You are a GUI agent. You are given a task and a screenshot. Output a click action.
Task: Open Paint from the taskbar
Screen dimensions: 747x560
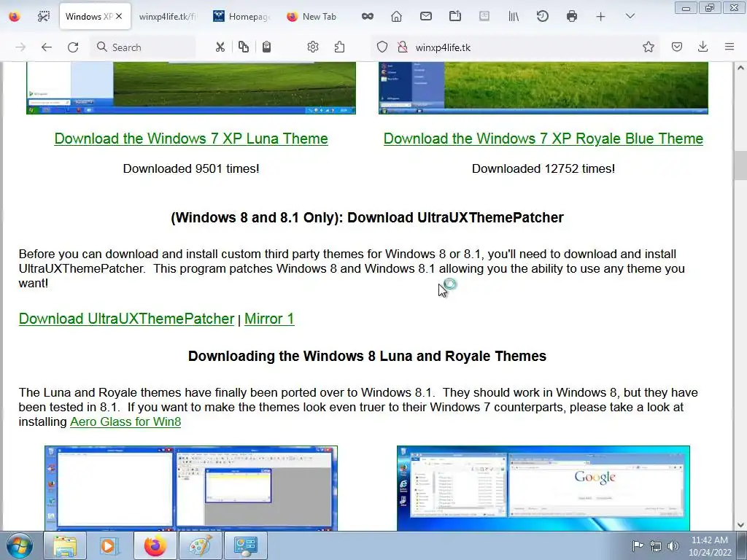coord(200,545)
